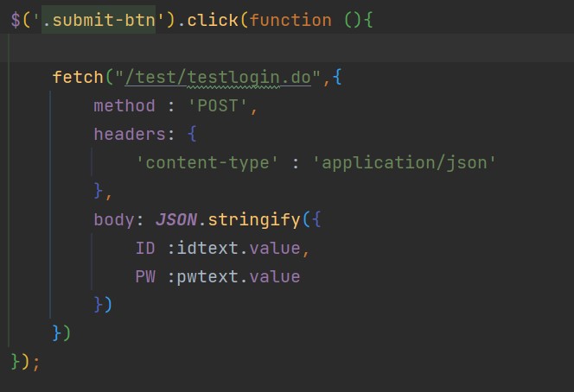Click the PW property key
Viewport: 574px width, 392px height.
pos(145,277)
